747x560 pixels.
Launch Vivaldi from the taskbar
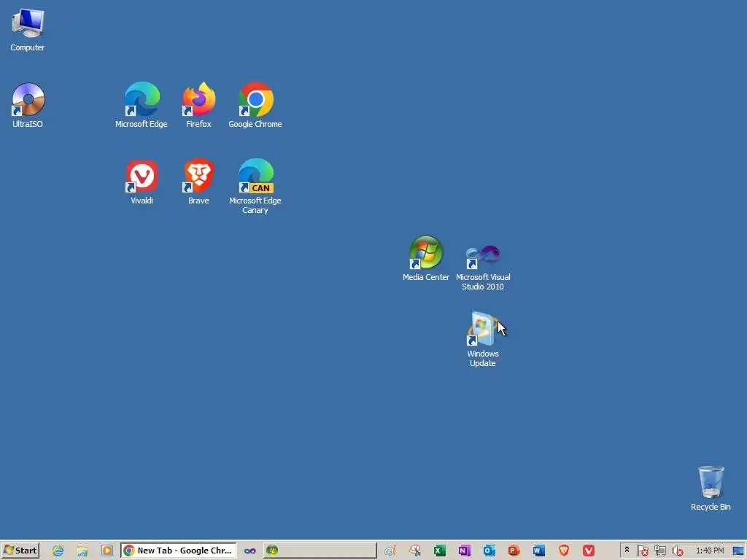coord(589,551)
